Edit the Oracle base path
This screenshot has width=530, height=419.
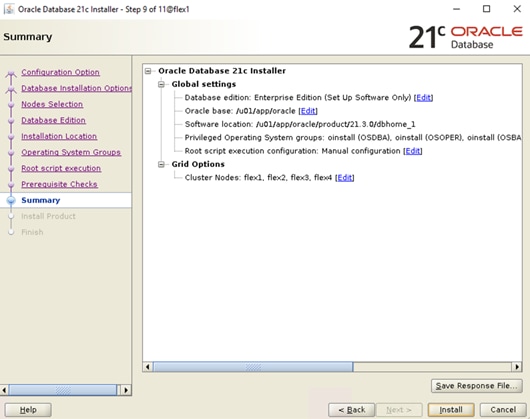[x=308, y=111]
